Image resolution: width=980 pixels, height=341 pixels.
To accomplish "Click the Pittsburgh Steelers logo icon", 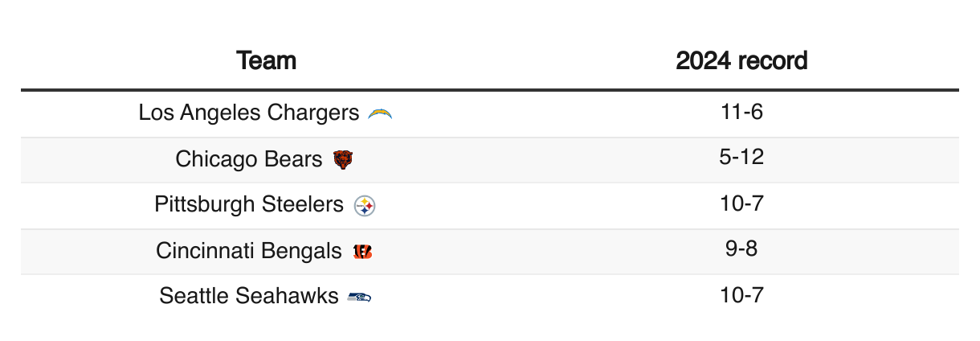I will click(365, 206).
